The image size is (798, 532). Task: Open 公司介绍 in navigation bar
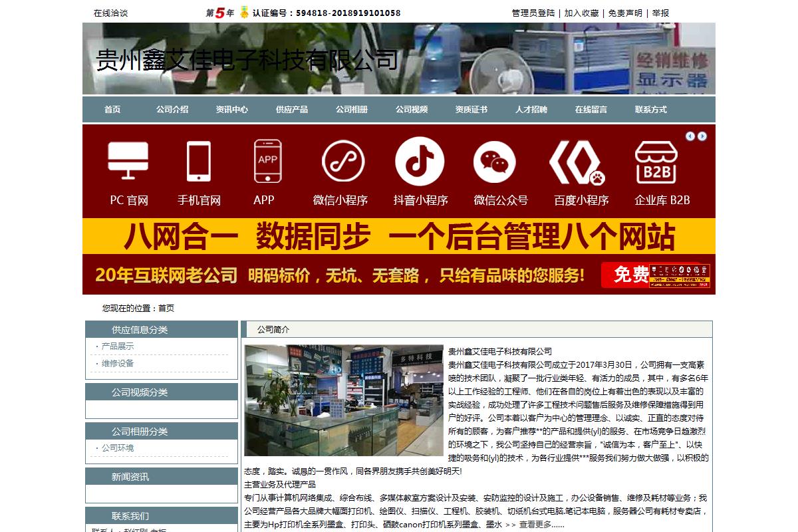point(172,110)
